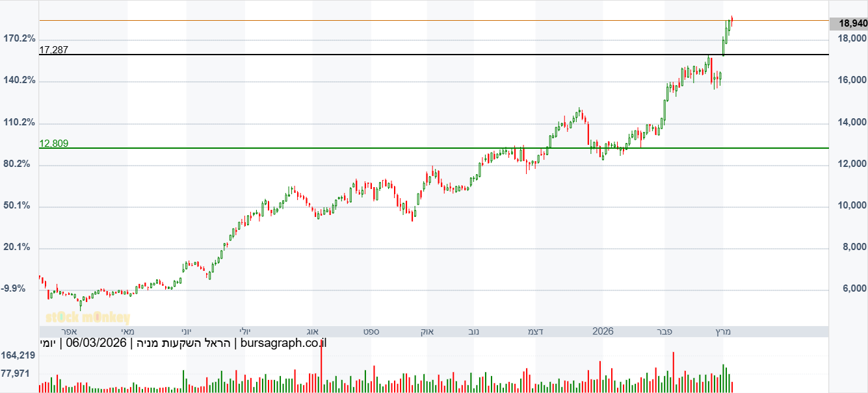868x393 pixels.
Task: Click the 14,000 price axis label
Action: [x=851, y=122]
